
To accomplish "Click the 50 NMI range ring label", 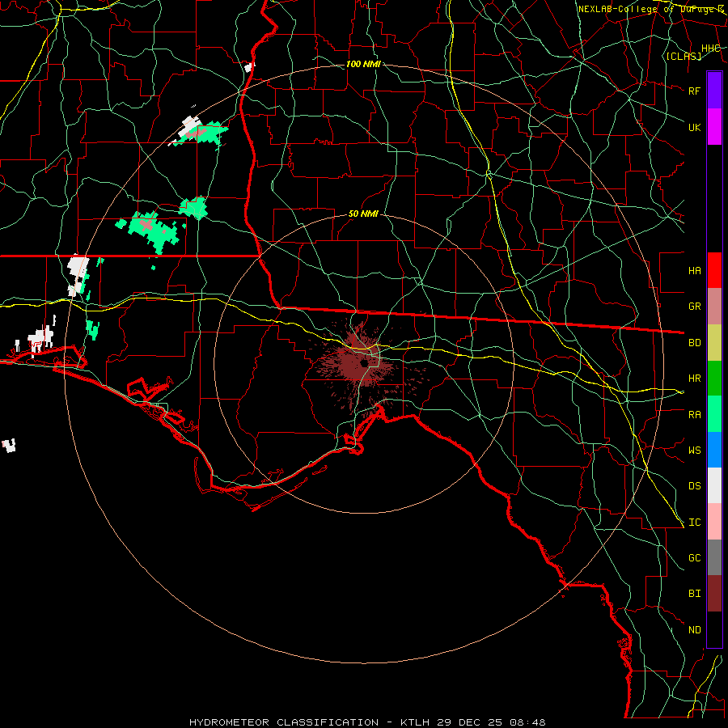I will (363, 214).
